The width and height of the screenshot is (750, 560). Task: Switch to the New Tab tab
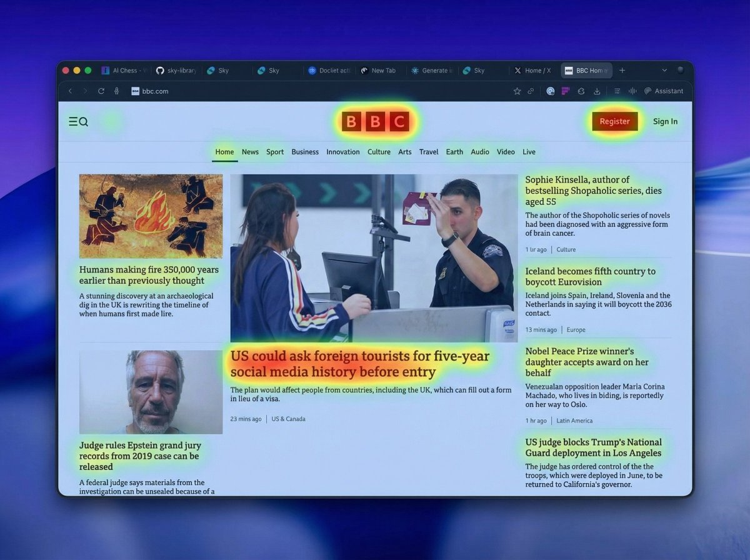pos(379,71)
